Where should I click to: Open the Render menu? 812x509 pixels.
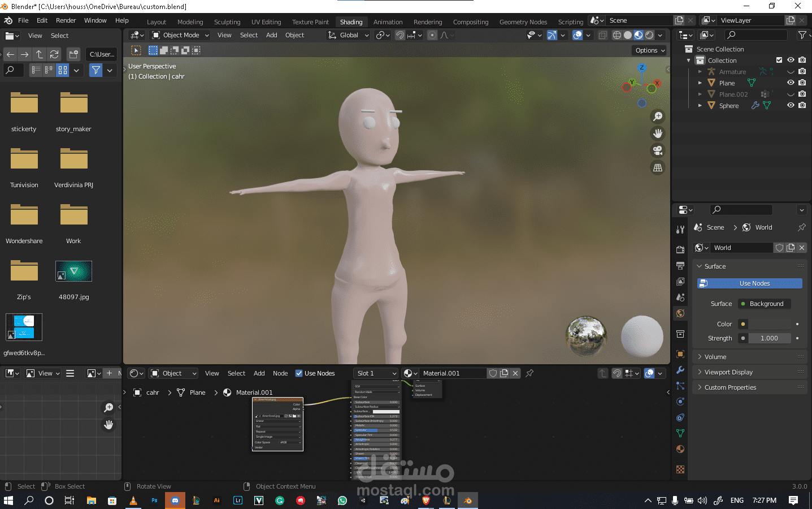point(66,20)
